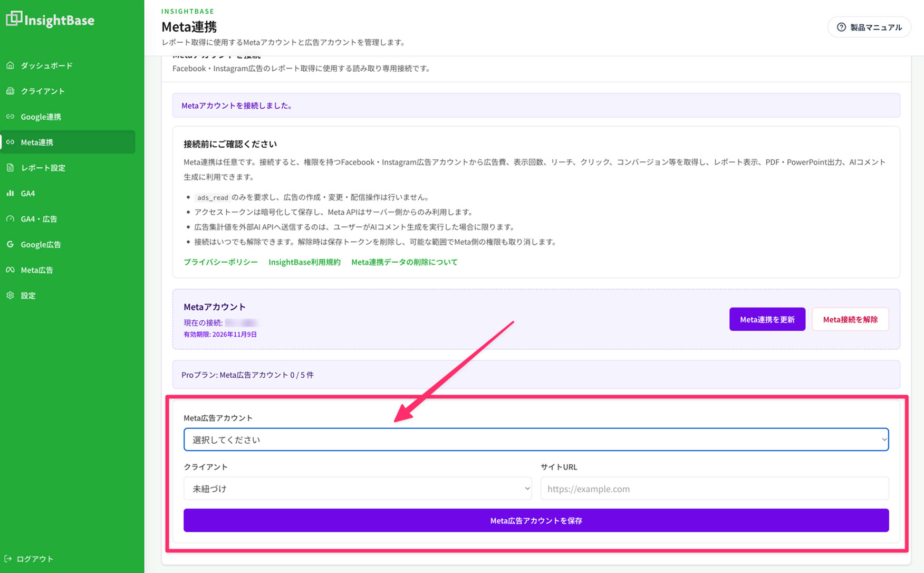Click the 設定 gear icon
The height and width of the screenshot is (573, 924).
pos(10,295)
